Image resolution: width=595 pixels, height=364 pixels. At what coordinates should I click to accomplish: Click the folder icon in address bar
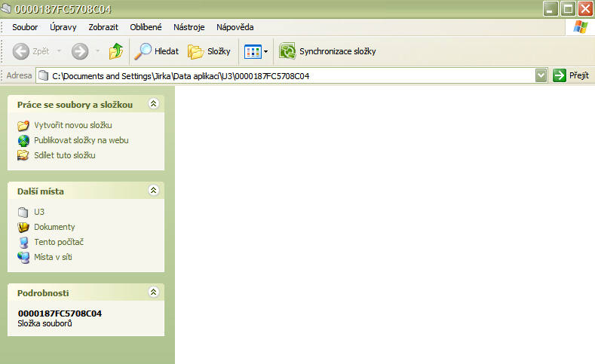(44, 76)
